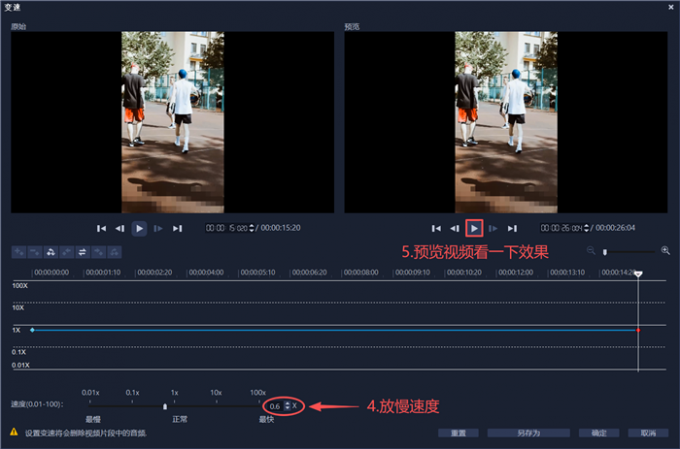The width and height of the screenshot is (680, 449).
Task: Click ruler mark 00:00:00:00
Action: point(52,272)
